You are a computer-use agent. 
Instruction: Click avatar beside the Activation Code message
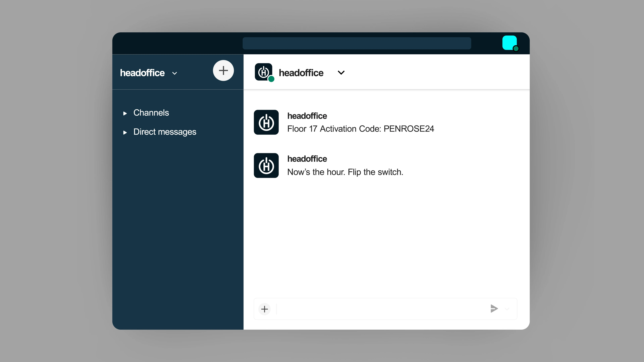(x=266, y=122)
